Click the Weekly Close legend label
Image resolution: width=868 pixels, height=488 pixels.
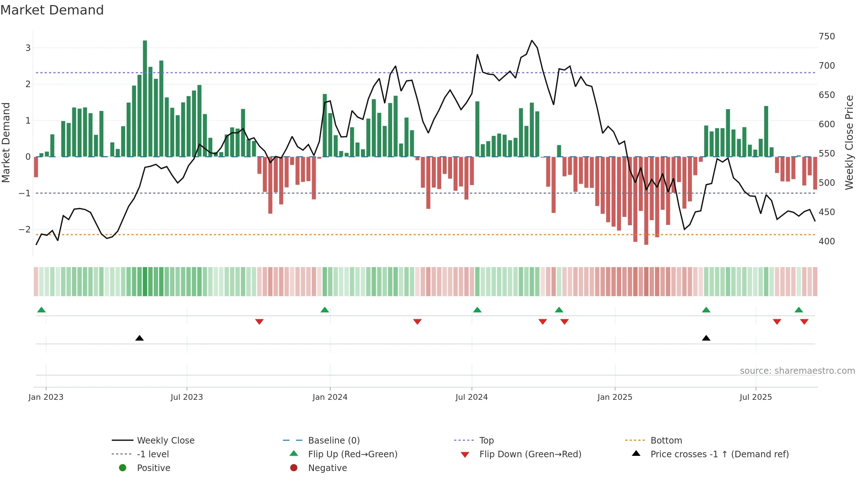[166, 440]
